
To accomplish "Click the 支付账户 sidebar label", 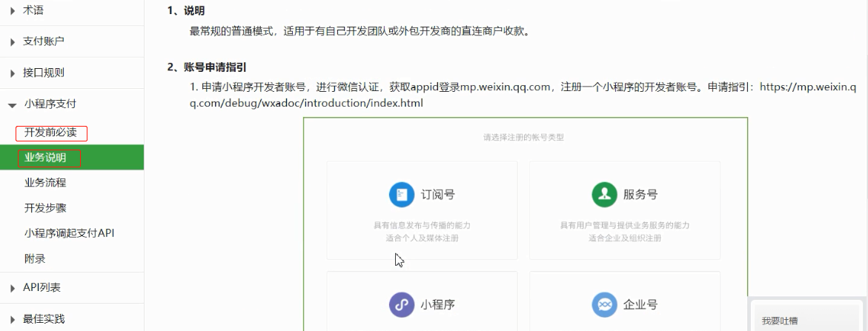I will tap(44, 41).
